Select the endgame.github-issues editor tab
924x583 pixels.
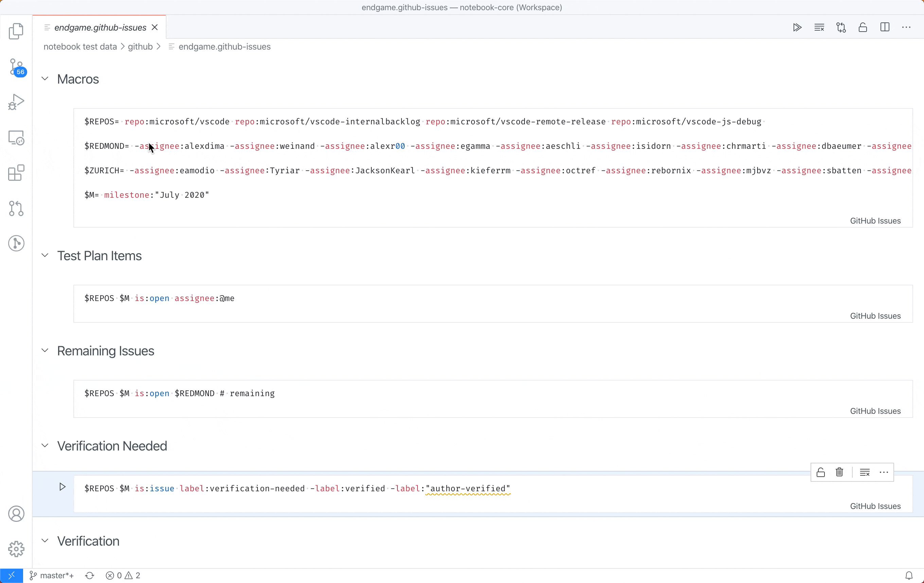tap(100, 27)
